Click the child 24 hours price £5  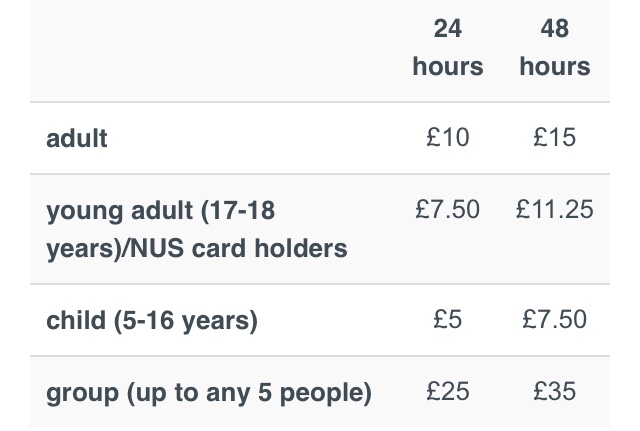click(x=447, y=320)
